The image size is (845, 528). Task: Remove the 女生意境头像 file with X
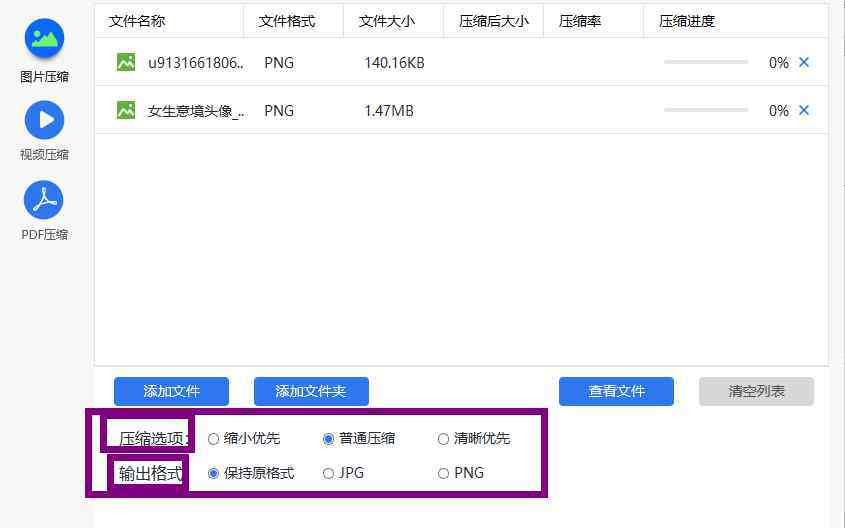click(x=804, y=110)
